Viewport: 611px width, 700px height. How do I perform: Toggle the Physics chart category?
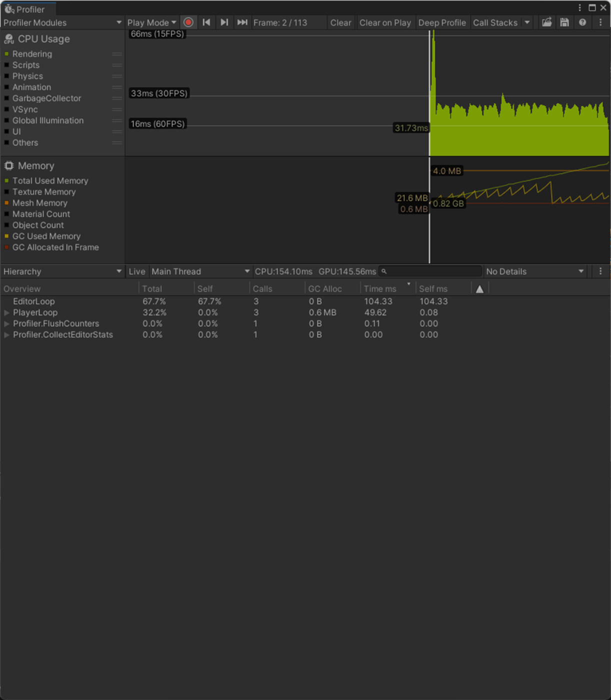6,76
